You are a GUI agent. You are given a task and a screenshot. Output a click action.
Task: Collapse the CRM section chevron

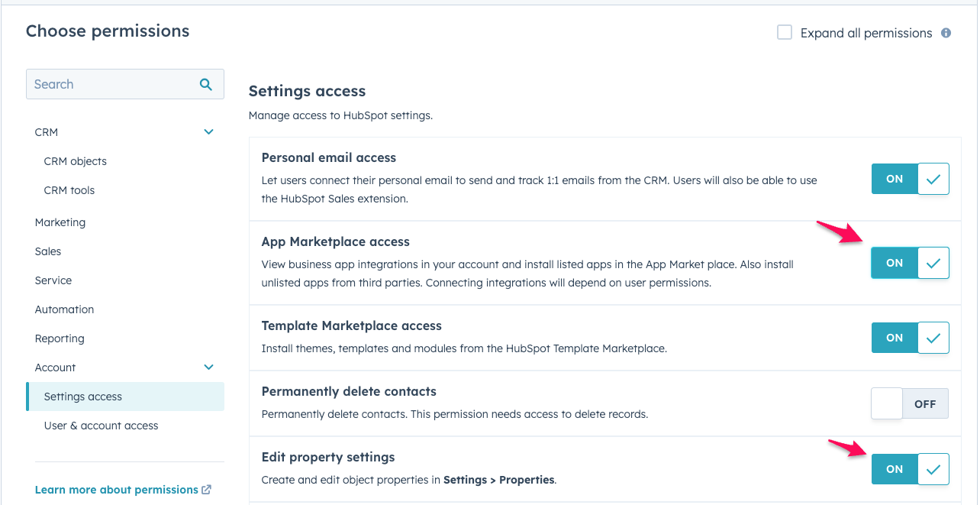(x=209, y=132)
